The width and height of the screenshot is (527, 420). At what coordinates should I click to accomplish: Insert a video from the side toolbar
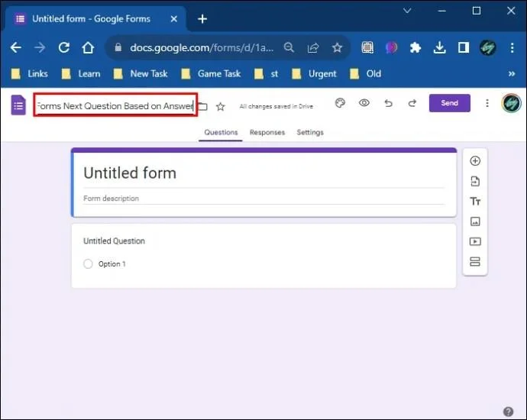474,241
